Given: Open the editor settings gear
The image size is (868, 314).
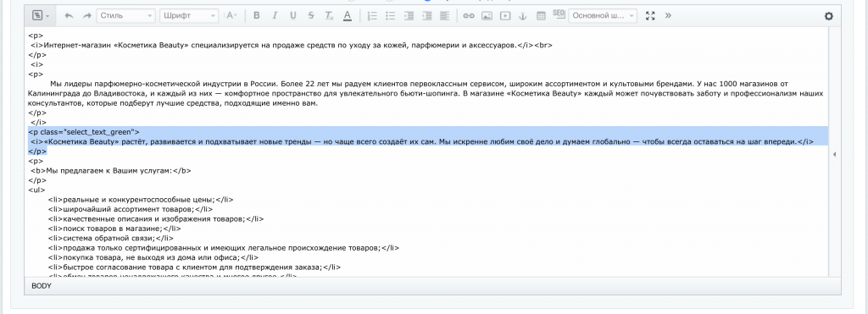Looking at the screenshot, I should (x=829, y=16).
